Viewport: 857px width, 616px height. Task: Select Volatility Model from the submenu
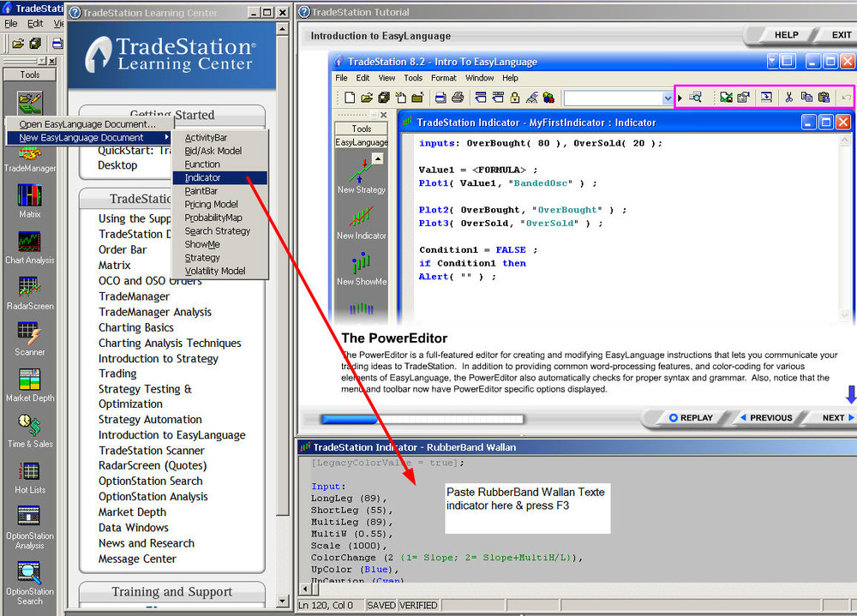point(219,271)
